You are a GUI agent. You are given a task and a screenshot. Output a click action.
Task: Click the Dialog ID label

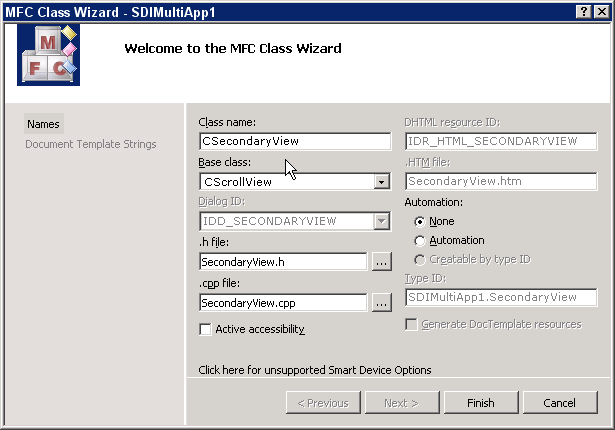click(222, 202)
